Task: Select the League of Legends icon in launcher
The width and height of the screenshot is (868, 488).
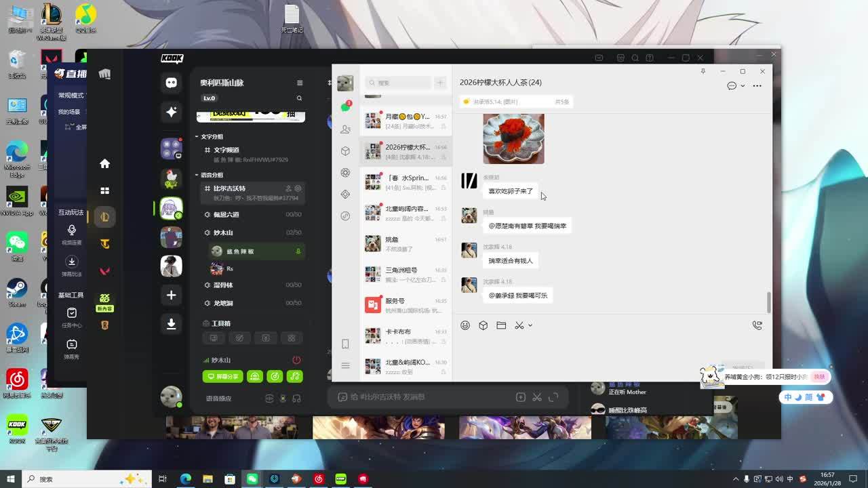Action: 104,217
